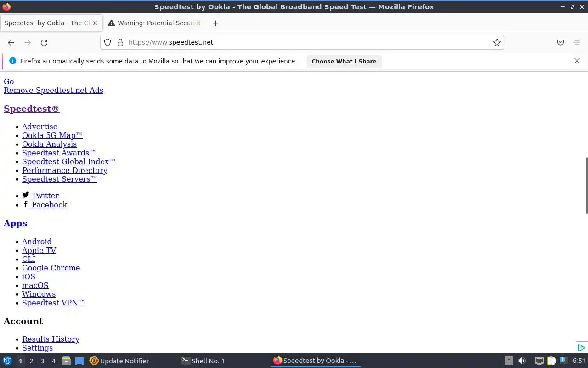The image size is (588, 368).
Task: Open the Settings account link
Action: (x=37, y=348)
